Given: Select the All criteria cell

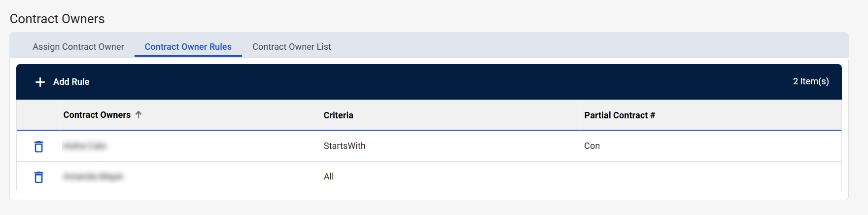Looking at the screenshot, I should [x=329, y=177].
